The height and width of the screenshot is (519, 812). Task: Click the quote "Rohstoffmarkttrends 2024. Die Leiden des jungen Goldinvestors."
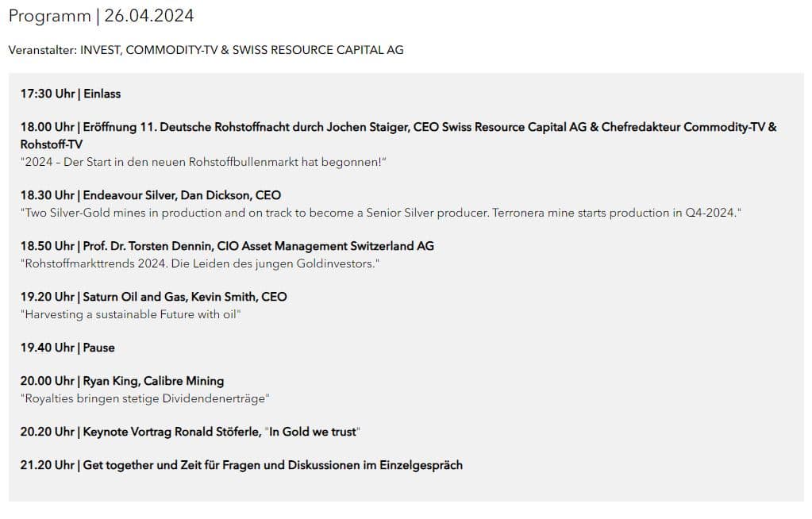(200, 263)
